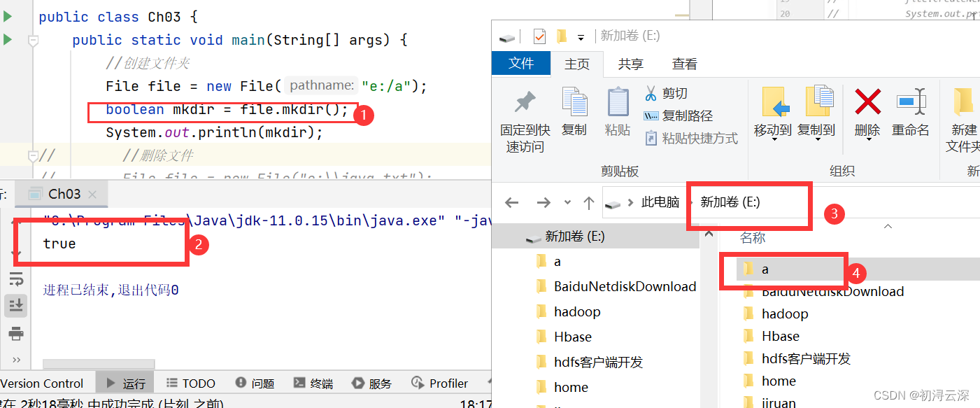This screenshot has height=408, width=980.
Task: Click the Properties quick access icon in Explorer
Action: point(539,36)
